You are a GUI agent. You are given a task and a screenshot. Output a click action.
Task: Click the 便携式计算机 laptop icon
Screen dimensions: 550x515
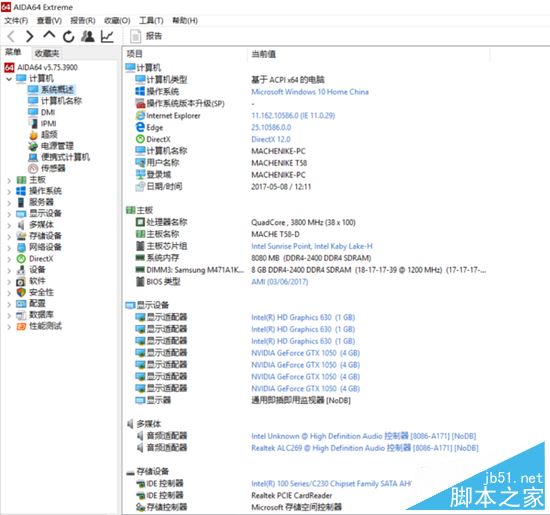tap(33, 157)
